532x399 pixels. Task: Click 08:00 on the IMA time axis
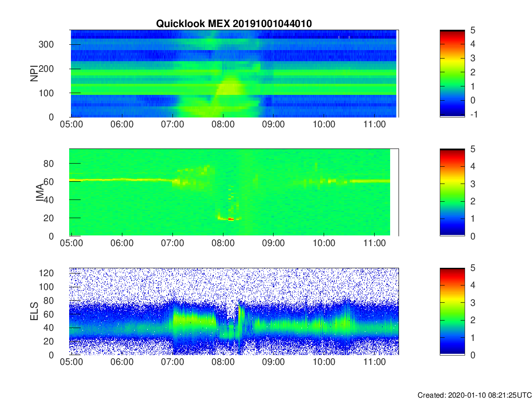click(223, 244)
